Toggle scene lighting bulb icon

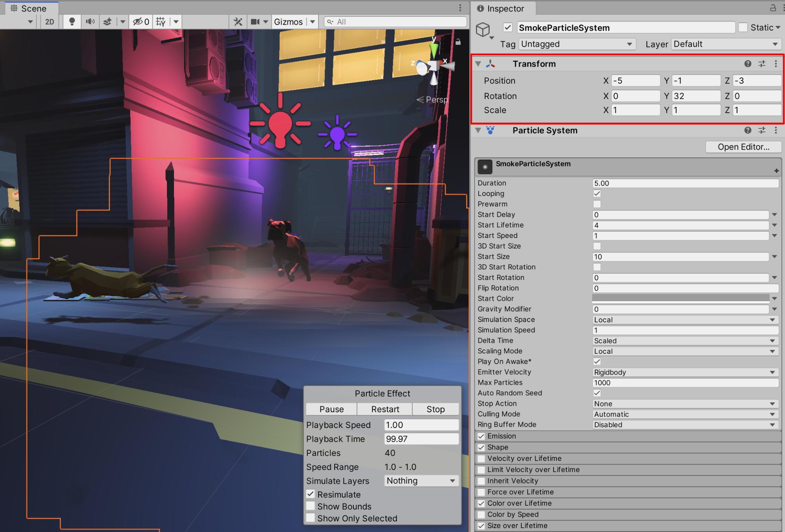coord(72,22)
